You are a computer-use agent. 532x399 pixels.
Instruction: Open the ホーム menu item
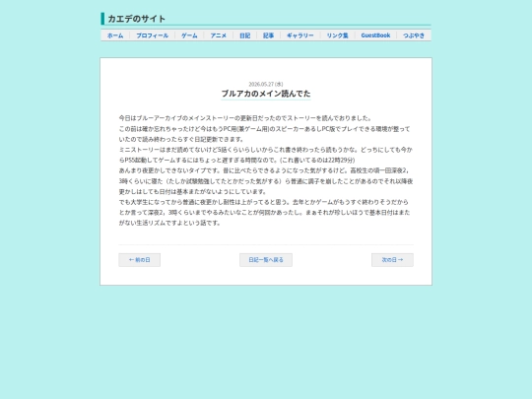coord(115,35)
